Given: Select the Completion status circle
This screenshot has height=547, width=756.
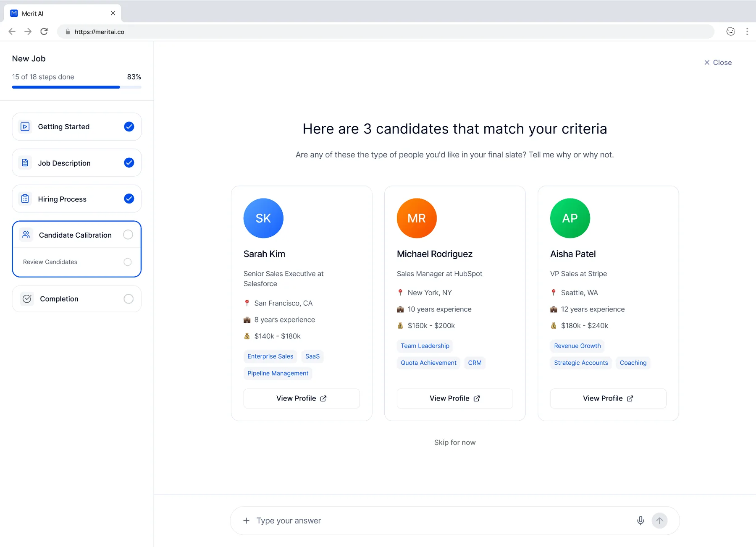Looking at the screenshot, I should (x=129, y=298).
